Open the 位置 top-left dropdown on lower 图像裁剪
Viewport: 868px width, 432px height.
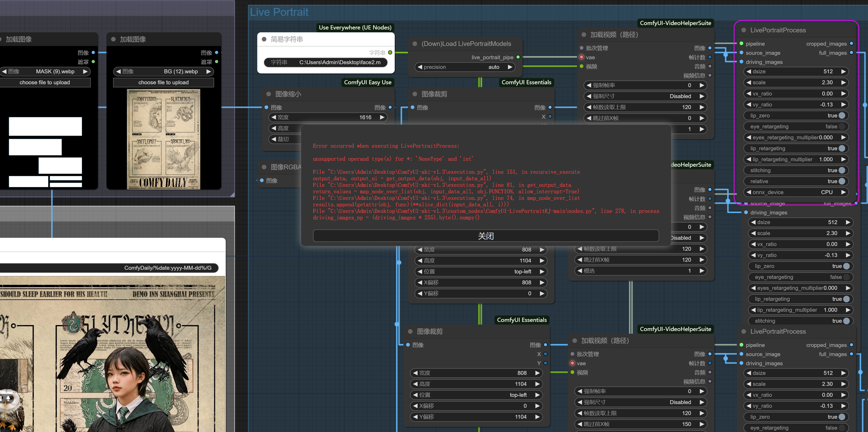tap(476, 395)
